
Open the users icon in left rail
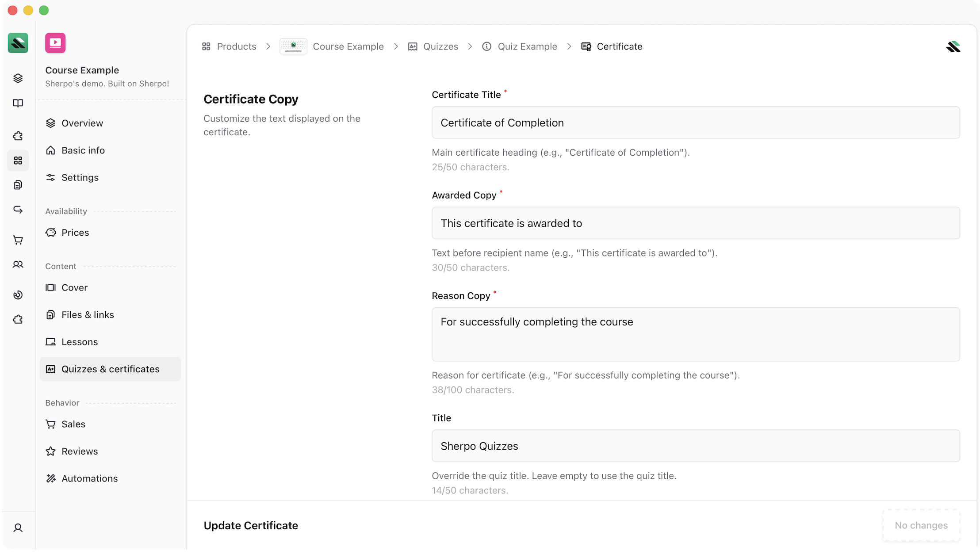click(x=18, y=264)
